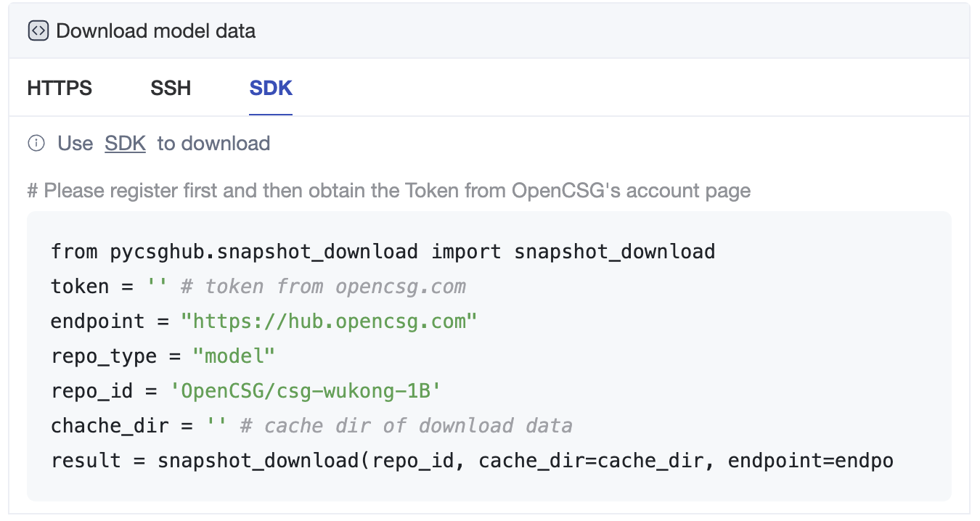Click the Download model data heading
This screenshot has height=521, width=980.
(155, 31)
